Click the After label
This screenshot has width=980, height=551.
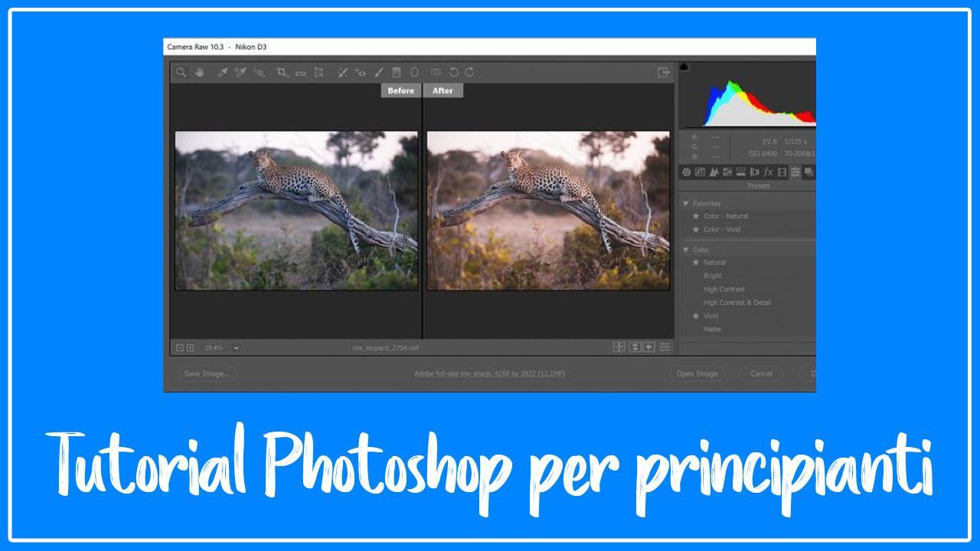(443, 90)
